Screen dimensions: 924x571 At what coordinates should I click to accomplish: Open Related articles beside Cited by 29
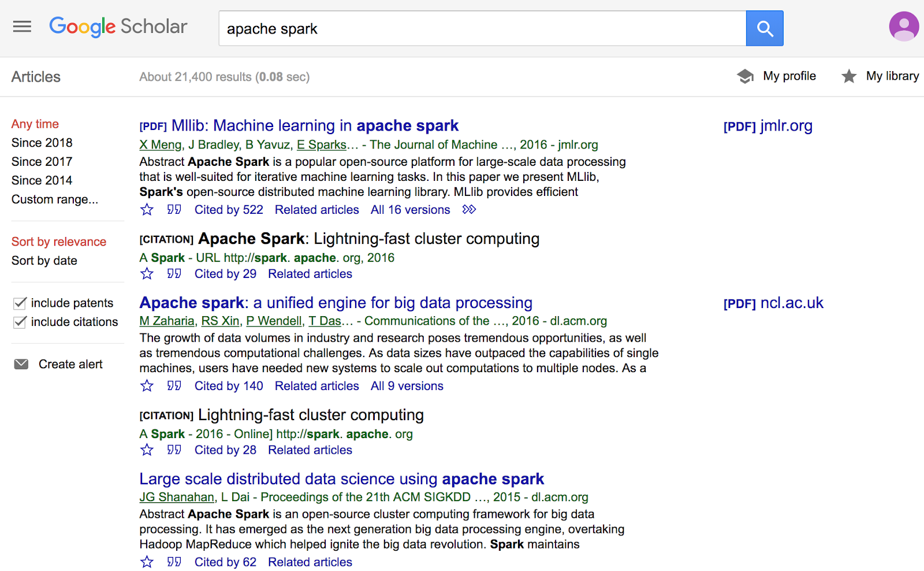point(310,274)
